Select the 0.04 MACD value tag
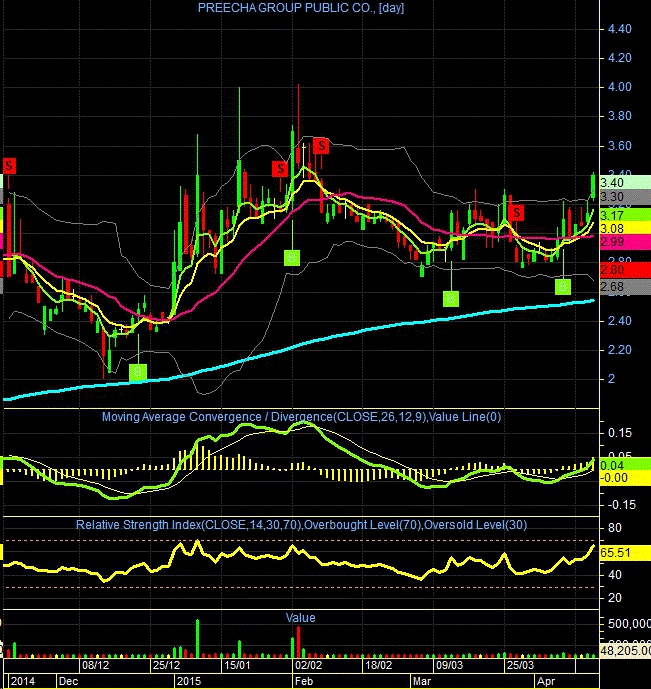Image resolution: width=651 pixels, height=689 pixels. 625,466
